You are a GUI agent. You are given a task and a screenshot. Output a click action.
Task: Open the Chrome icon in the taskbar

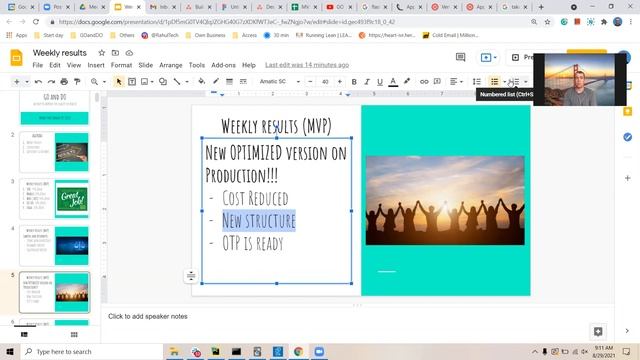click(x=298, y=351)
